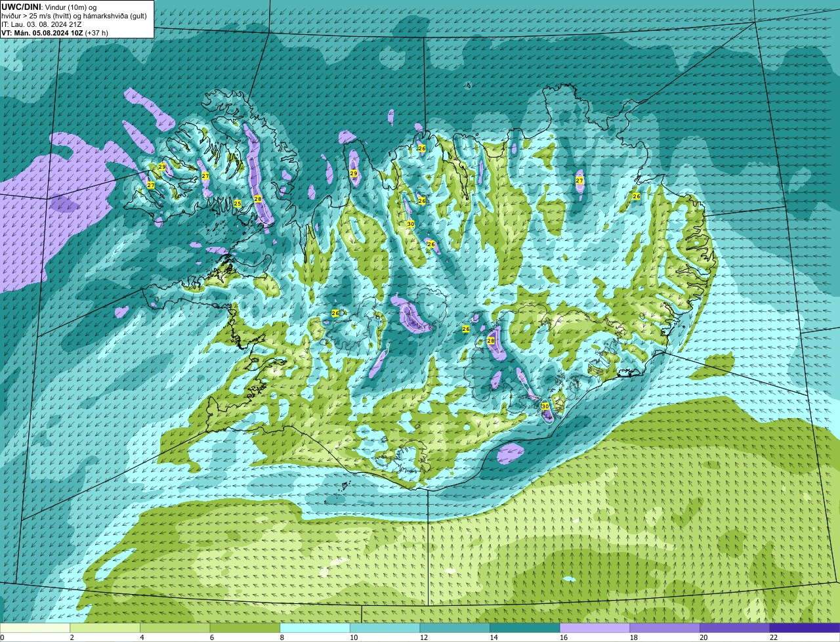840x642 pixels.
Task: Click the 6–8 m/s olive green legend swatch
Action: 245,628
